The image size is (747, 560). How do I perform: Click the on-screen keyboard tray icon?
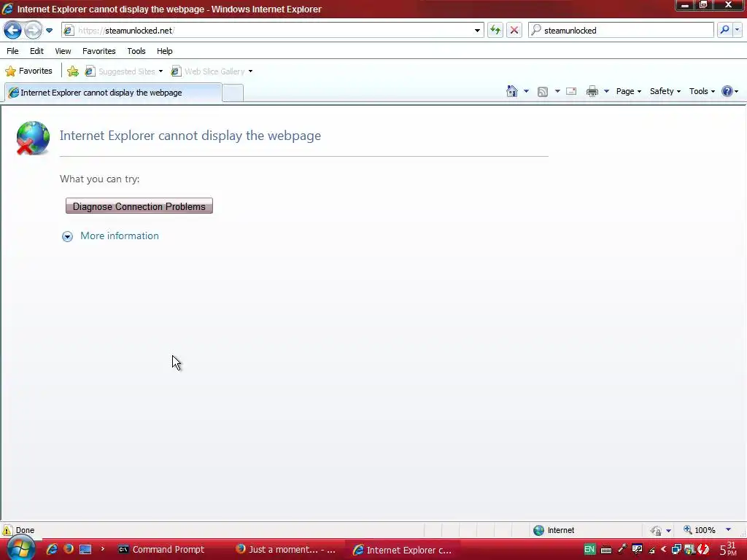click(x=606, y=550)
